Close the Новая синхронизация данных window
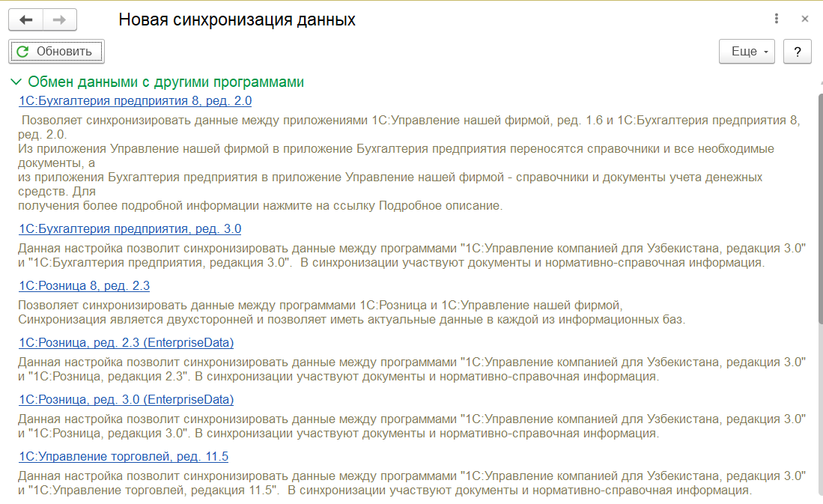The height and width of the screenshot is (504, 823). coord(805,19)
